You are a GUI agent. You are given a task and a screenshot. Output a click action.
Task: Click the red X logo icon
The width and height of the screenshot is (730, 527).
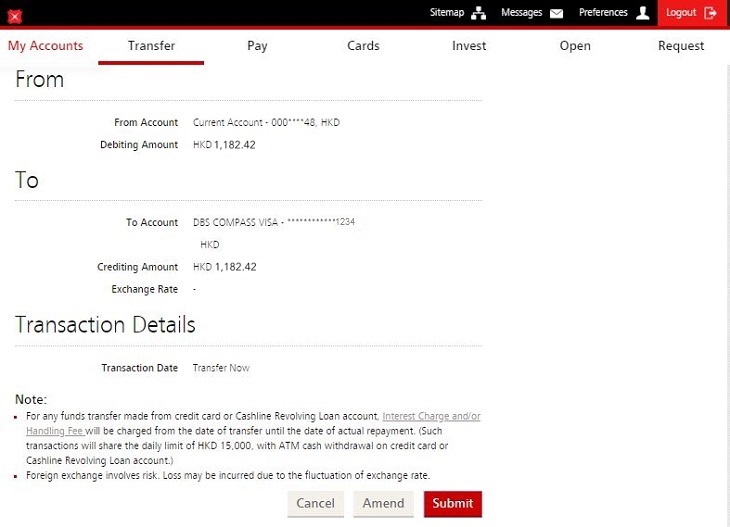14,16
